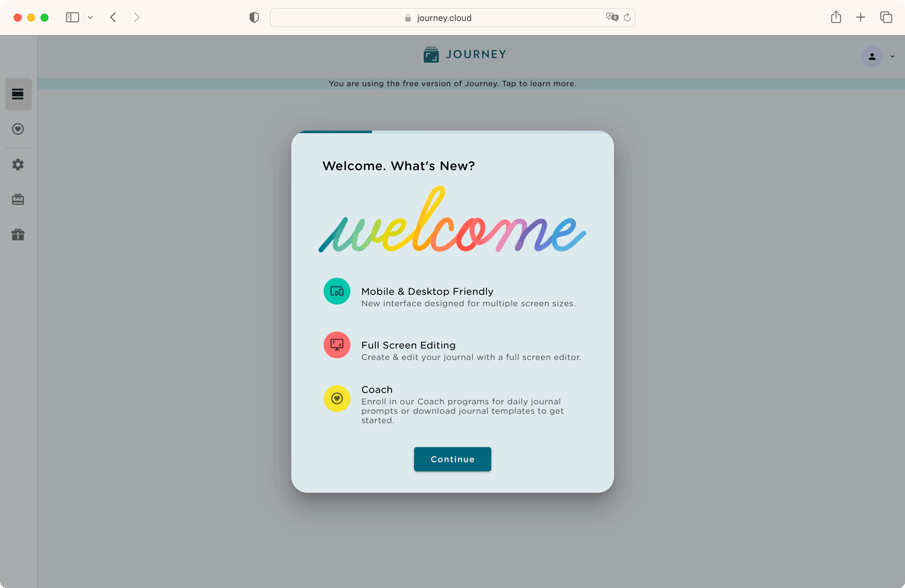Image resolution: width=905 pixels, height=588 pixels.
Task: Click the translate icon in address bar
Action: click(x=612, y=17)
